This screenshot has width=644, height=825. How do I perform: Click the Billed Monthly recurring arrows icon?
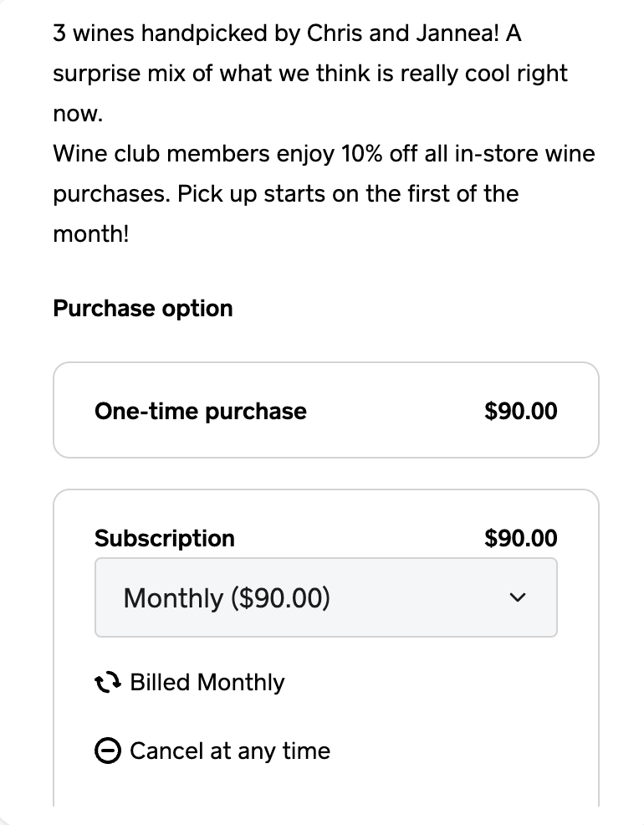pyautogui.click(x=109, y=683)
